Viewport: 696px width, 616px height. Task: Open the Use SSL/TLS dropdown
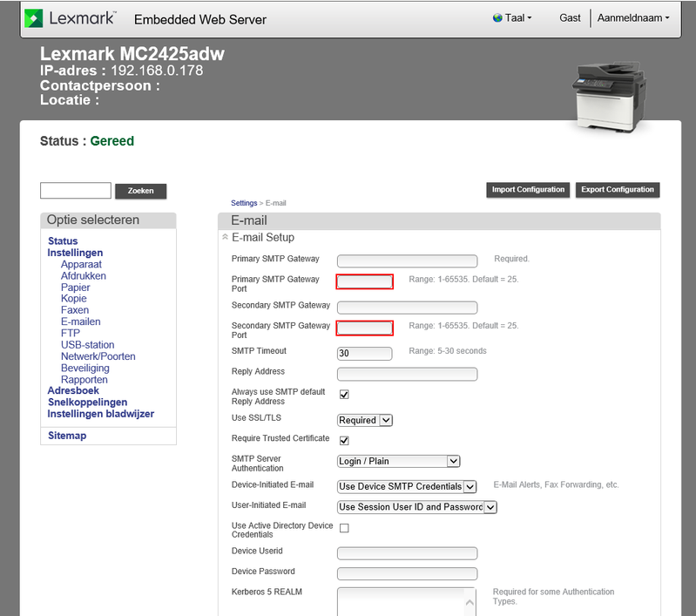(365, 420)
